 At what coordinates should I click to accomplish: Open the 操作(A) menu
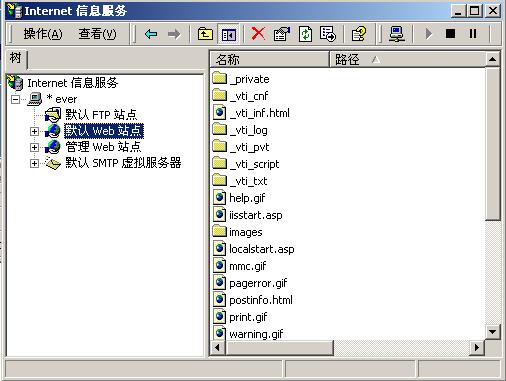pyautogui.click(x=43, y=34)
